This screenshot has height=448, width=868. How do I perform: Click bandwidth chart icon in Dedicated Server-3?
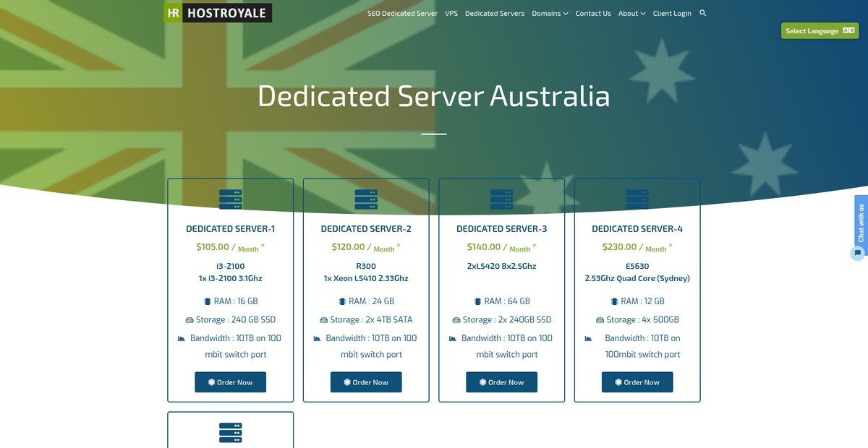pos(453,338)
